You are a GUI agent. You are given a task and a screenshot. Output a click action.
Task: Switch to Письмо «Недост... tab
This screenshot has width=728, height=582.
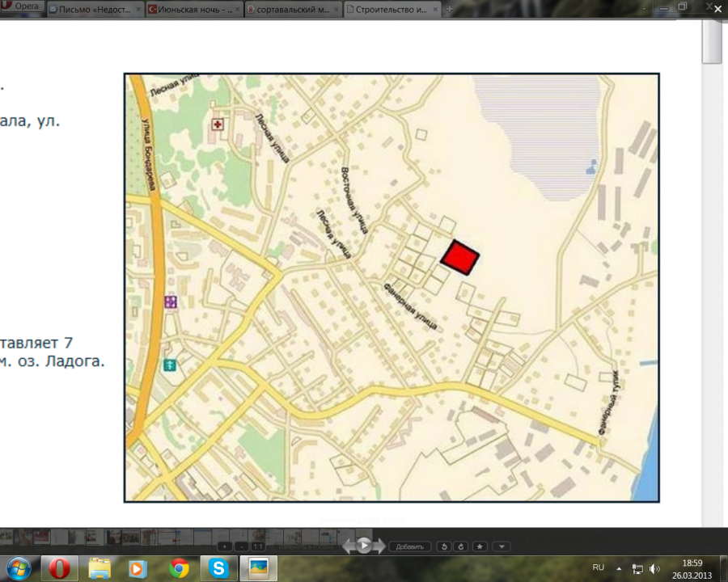95,9
